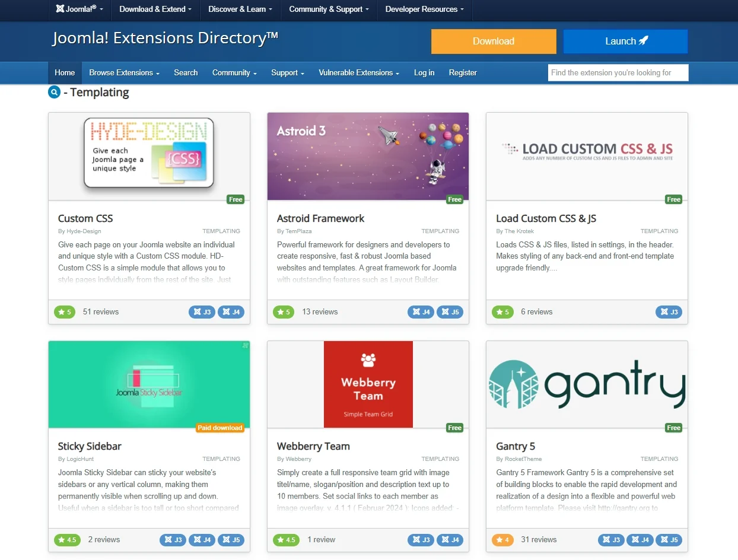Screen dimensions: 738x560
Task: Open the Browse Extensions dropdown
Action: tap(125, 73)
